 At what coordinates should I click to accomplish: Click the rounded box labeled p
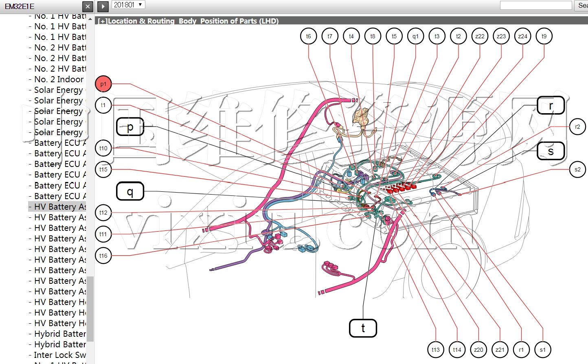(x=130, y=127)
